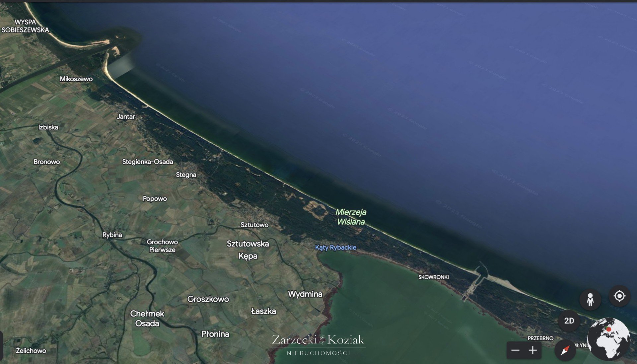Image resolution: width=637 pixels, height=364 pixels.
Task: Select the Kąty Rybackie place label
Action: pos(335,247)
